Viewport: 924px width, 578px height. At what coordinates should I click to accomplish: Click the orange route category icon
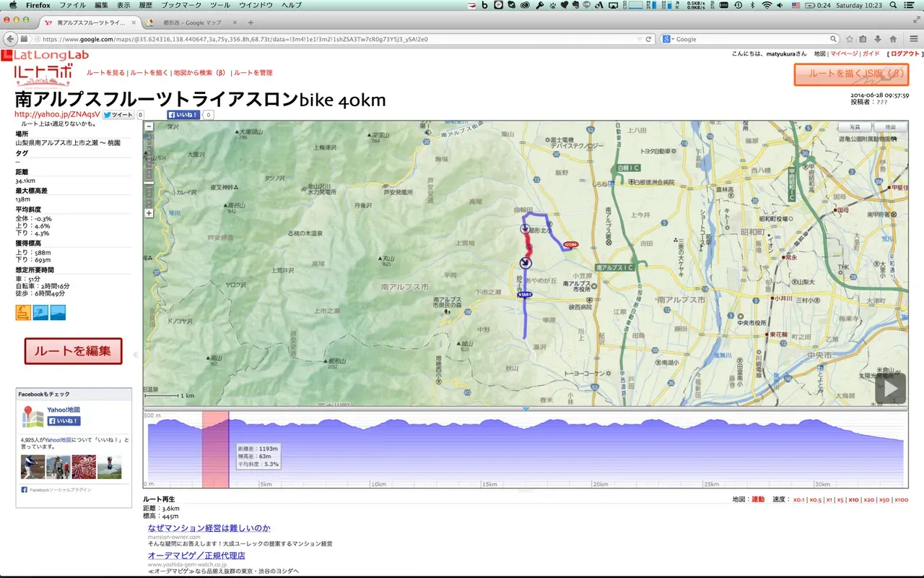click(22, 312)
